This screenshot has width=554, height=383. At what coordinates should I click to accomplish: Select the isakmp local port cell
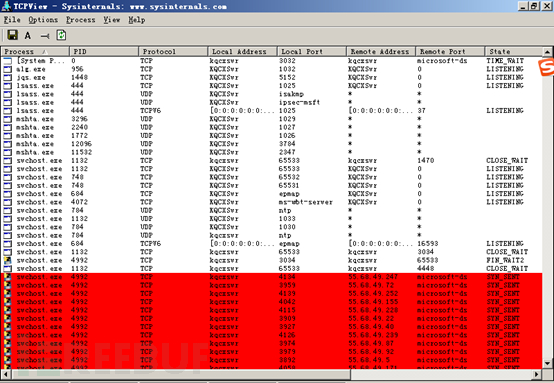click(x=291, y=94)
